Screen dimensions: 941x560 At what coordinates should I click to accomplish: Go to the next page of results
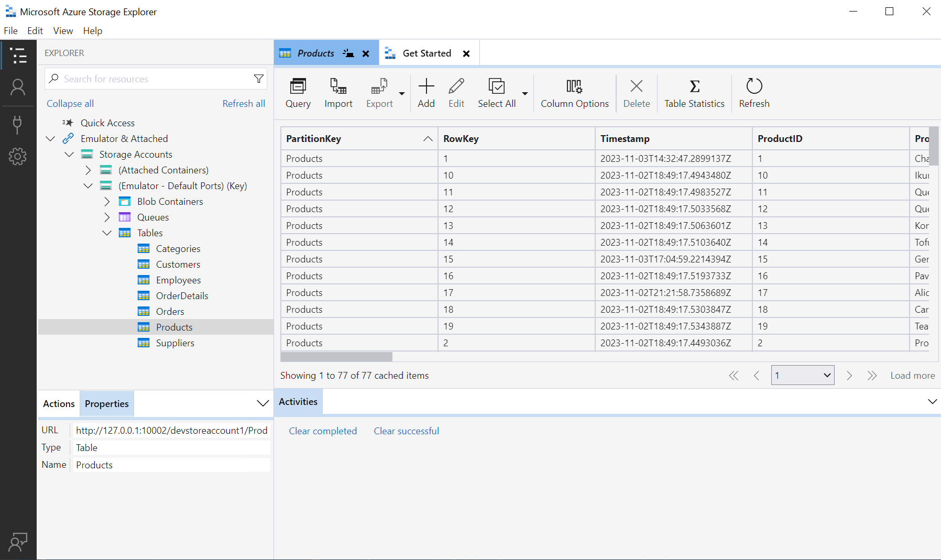click(x=849, y=376)
